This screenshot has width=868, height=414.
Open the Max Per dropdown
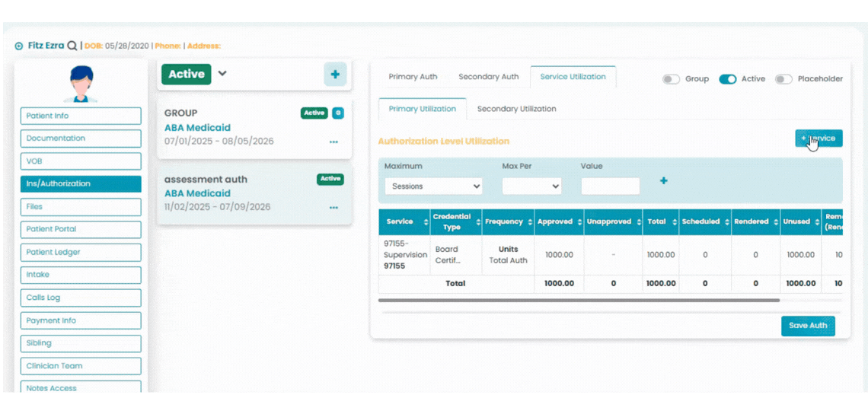tap(531, 186)
